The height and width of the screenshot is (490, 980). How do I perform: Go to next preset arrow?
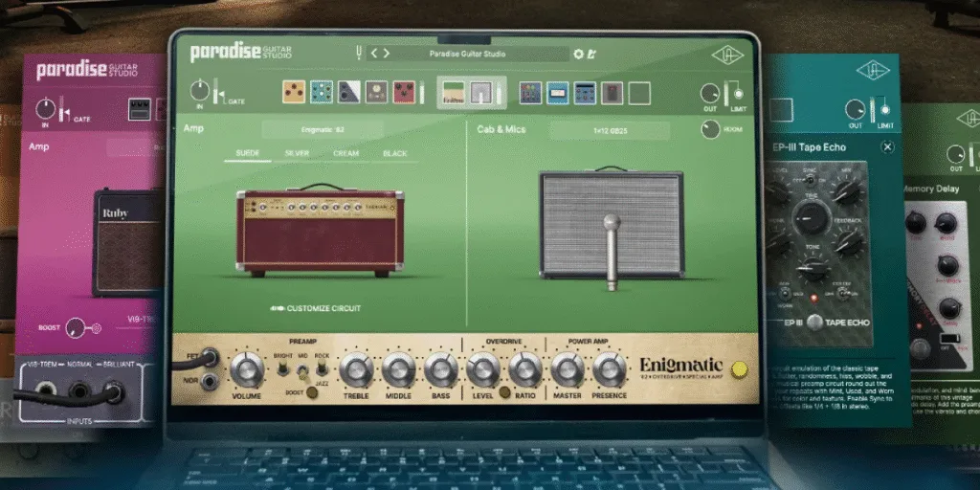pos(387,54)
